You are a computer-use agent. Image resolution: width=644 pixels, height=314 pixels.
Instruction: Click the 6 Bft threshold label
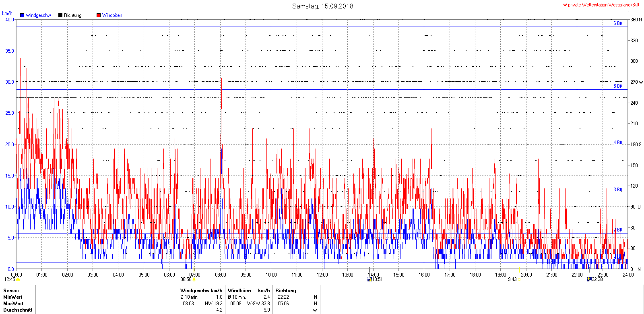click(x=618, y=23)
